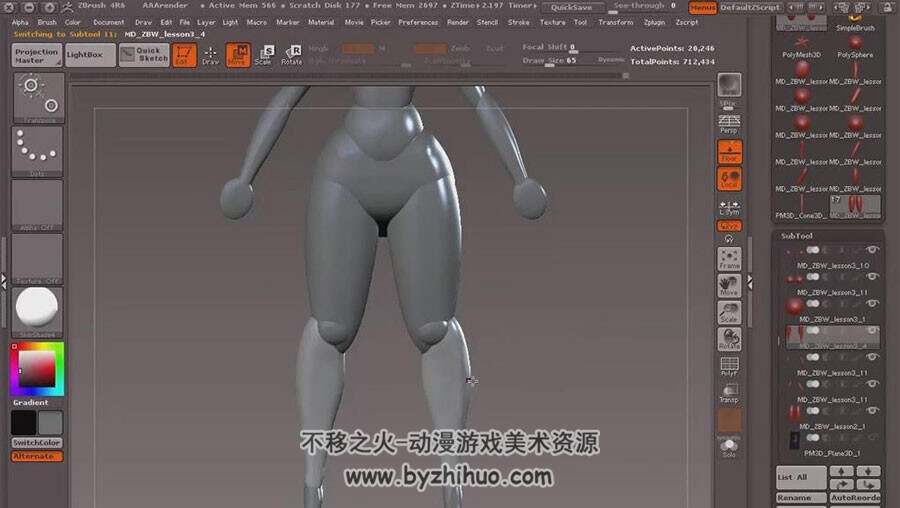Open the material sphere selector
The width and height of the screenshot is (900, 508).
[38, 312]
